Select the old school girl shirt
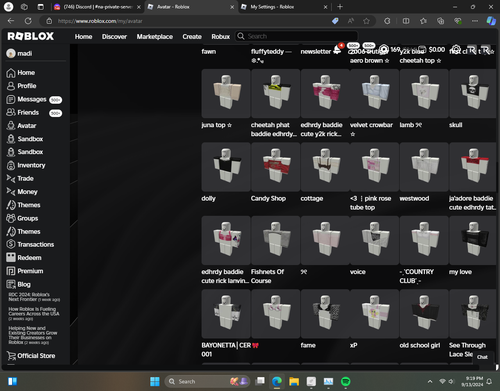This screenshot has height=391, width=500. pos(424,314)
